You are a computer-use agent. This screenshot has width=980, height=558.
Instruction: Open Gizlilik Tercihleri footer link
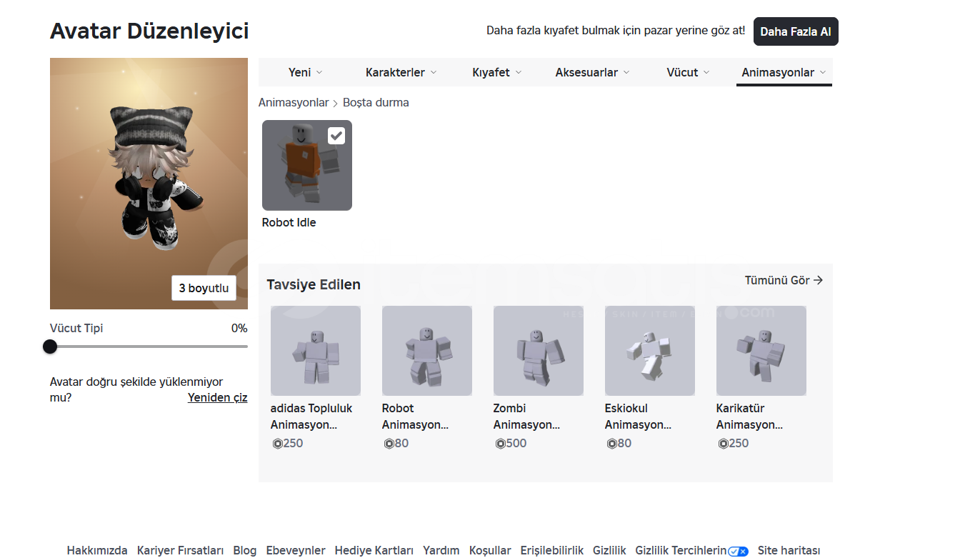coord(681,551)
